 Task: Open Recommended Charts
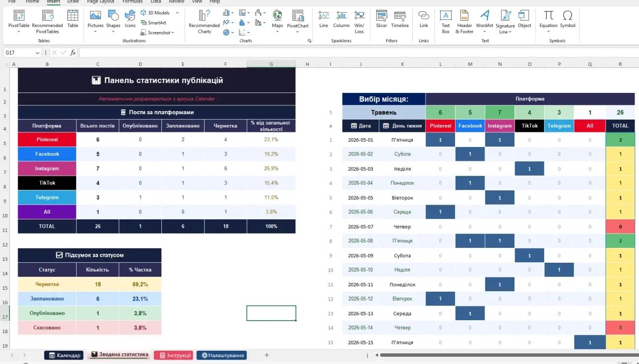point(204,21)
